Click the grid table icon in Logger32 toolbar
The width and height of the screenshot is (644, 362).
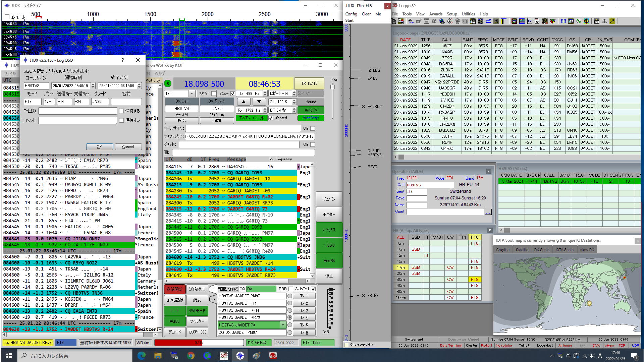pyautogui.click(x=465, y=21)
